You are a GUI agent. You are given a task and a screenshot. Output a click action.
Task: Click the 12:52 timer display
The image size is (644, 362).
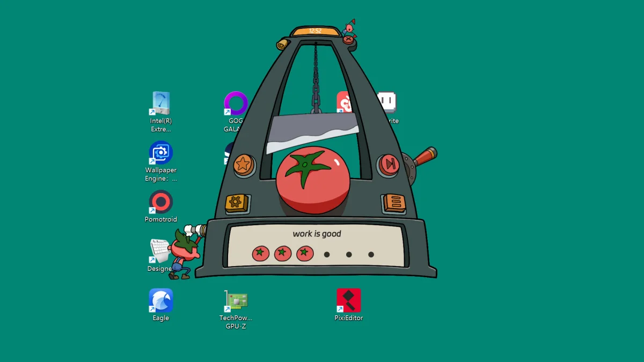coord(315,31)
